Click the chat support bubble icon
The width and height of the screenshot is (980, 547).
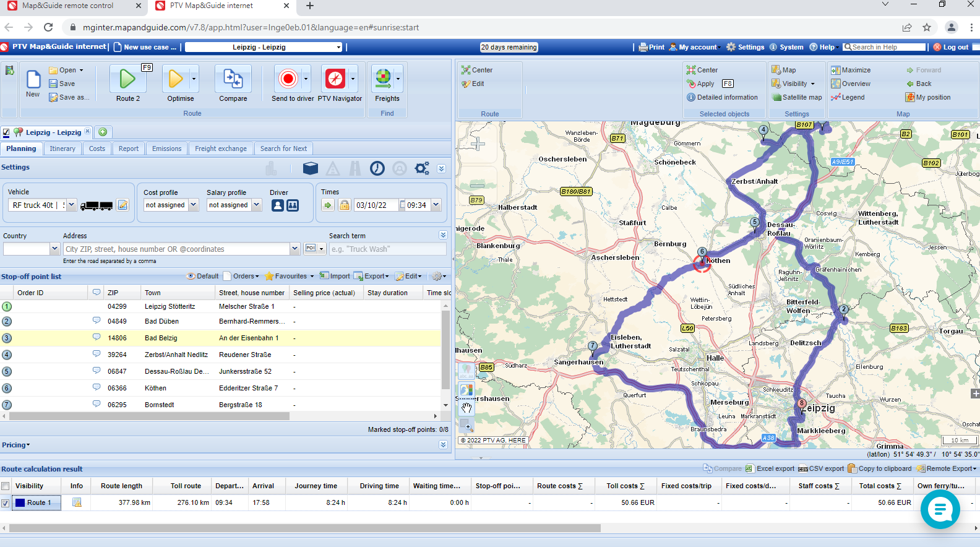click(x=940, y=509)
